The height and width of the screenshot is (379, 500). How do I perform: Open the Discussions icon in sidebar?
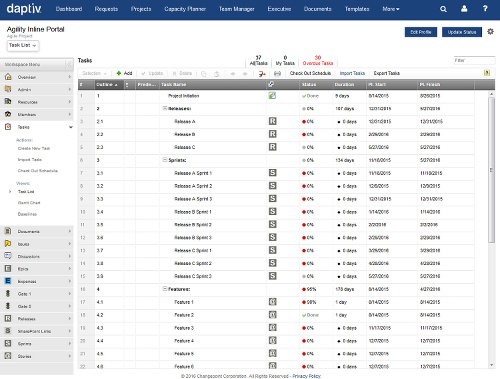8,256
